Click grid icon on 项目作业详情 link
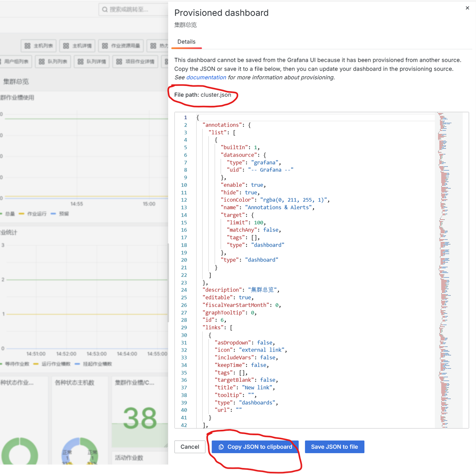The width and height of the screenshot is (476, 474). coord(119,61)
